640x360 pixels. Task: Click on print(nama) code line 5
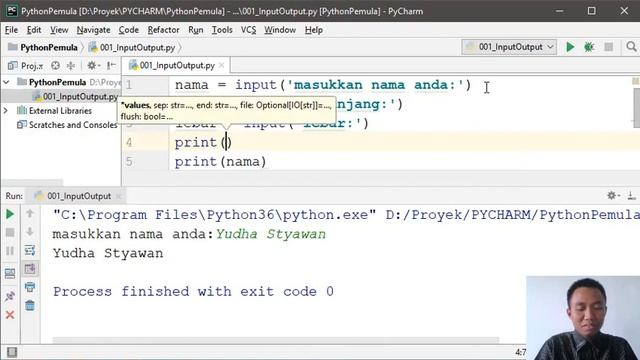(x=220, y=162)
